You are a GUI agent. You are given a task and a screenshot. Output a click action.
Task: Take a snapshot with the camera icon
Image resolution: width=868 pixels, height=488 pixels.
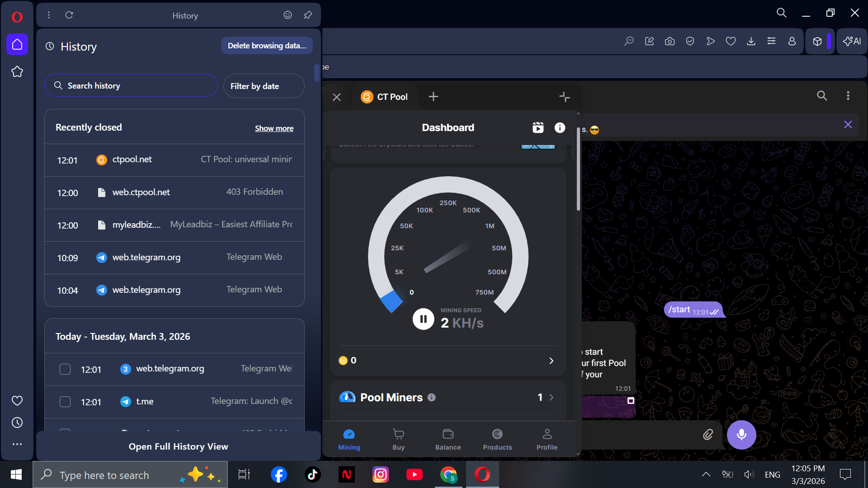pos(670,41)
